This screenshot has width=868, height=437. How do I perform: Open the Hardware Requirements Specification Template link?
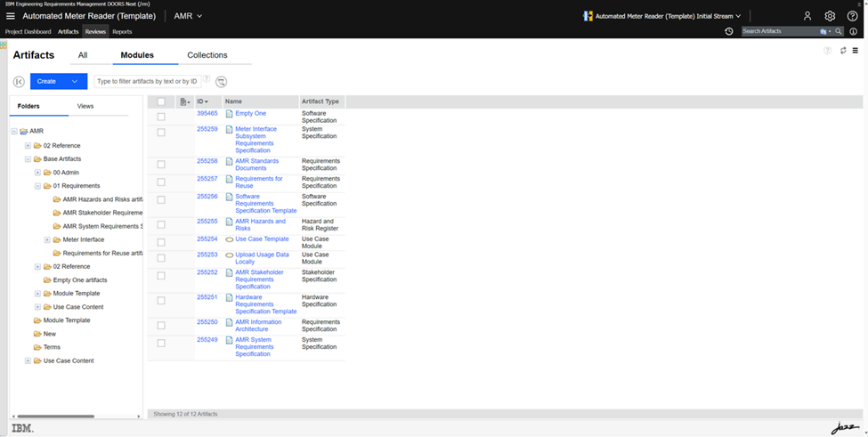coord(265,304)
